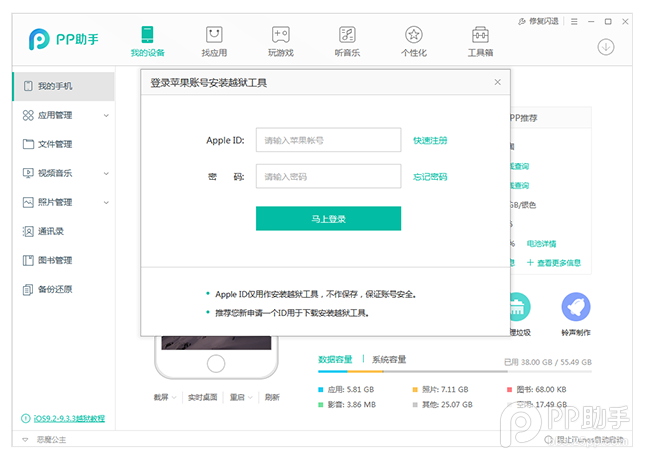Open the 铃声制作 bell icon
The width and height of the screenshot is (645, 460).
point(576,307)
